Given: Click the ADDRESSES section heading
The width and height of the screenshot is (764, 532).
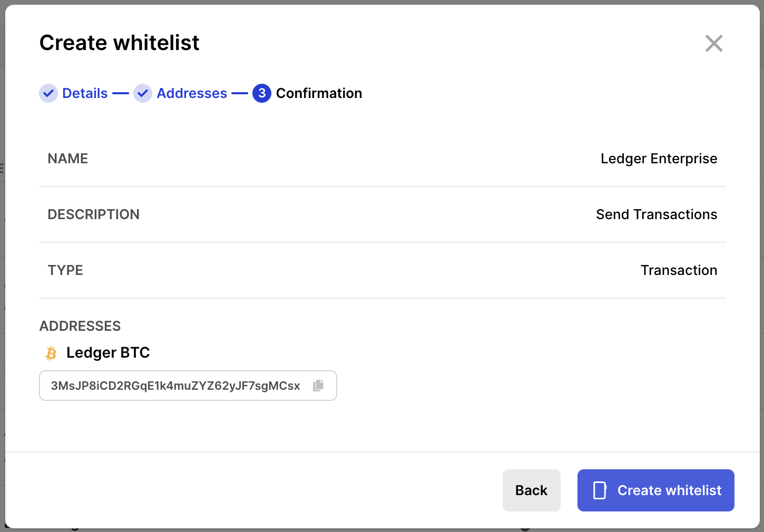Looking at the screenshot, I should tap(80, 326).
